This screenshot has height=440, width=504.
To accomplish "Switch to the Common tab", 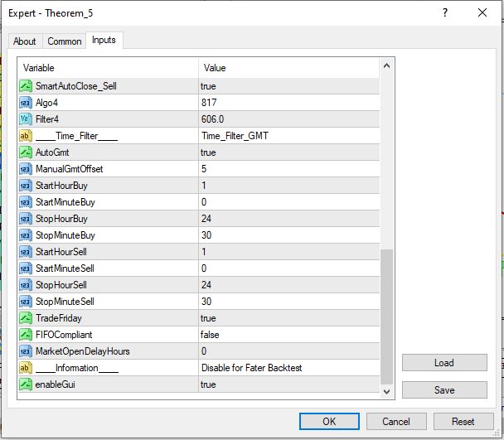I will click(x=64, y=41).
